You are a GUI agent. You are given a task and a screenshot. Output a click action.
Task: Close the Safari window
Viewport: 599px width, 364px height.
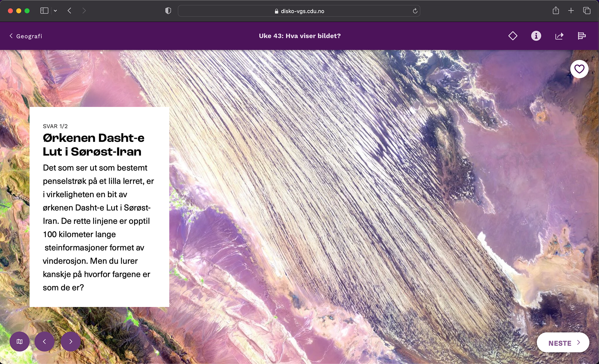coord(10,11)
